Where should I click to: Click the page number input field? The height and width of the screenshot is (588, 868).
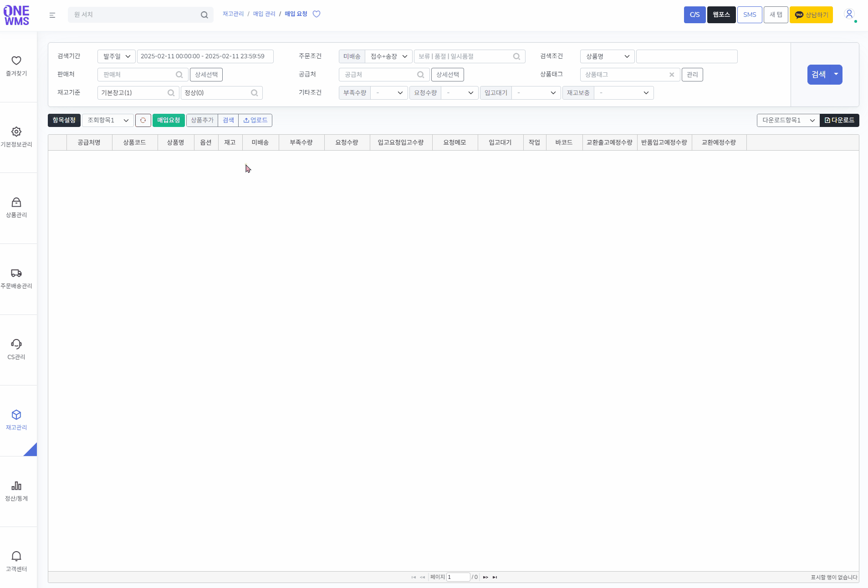pyautogui.click(x=458, y=577)
